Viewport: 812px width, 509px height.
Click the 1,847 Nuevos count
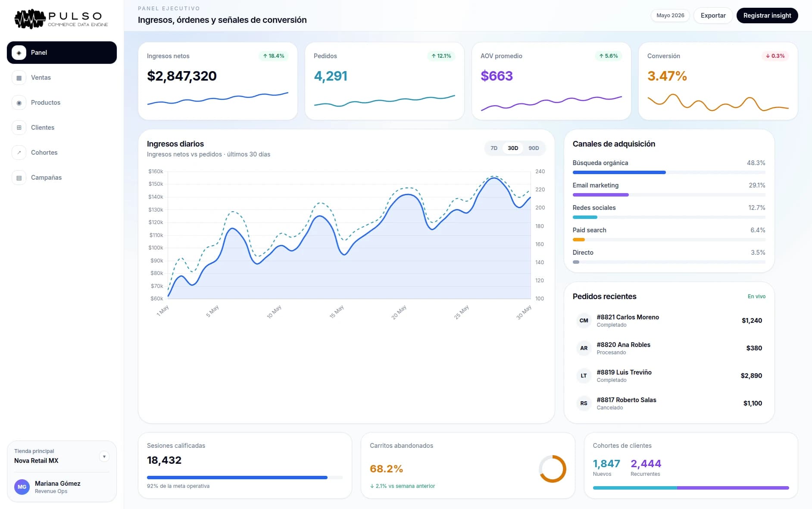[x=606, y=464]
